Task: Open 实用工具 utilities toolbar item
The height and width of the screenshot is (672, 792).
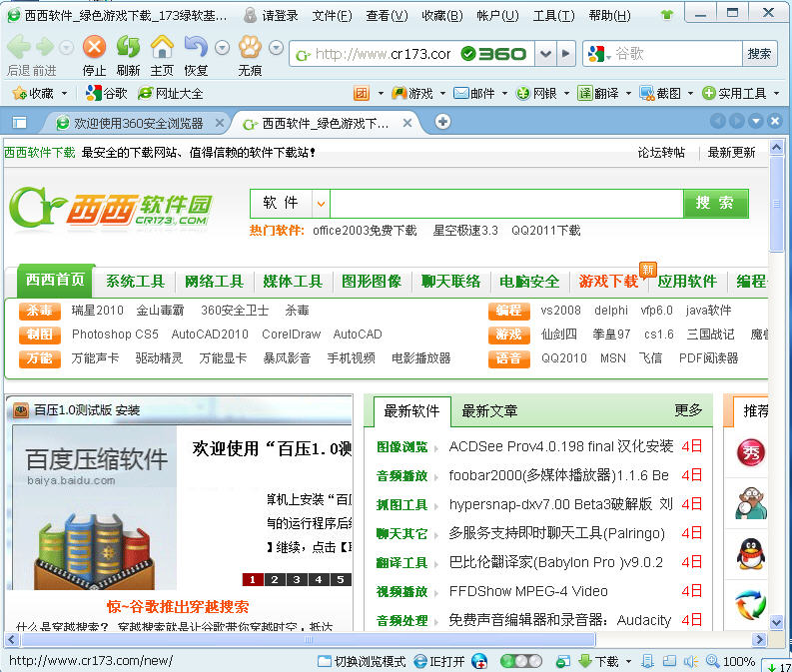Action: click(x=734, y=94)
